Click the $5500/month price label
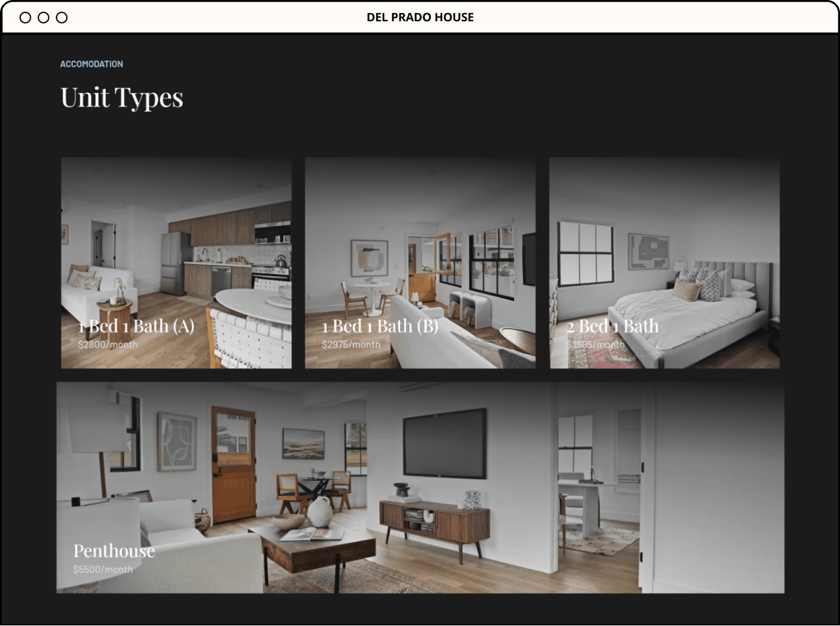 click(103, 570)
